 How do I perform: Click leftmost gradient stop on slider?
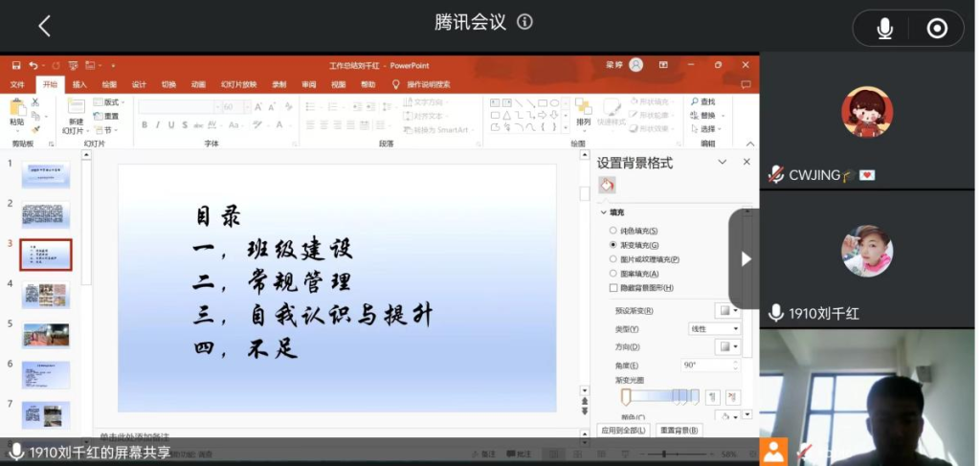[x=626, y=396]
